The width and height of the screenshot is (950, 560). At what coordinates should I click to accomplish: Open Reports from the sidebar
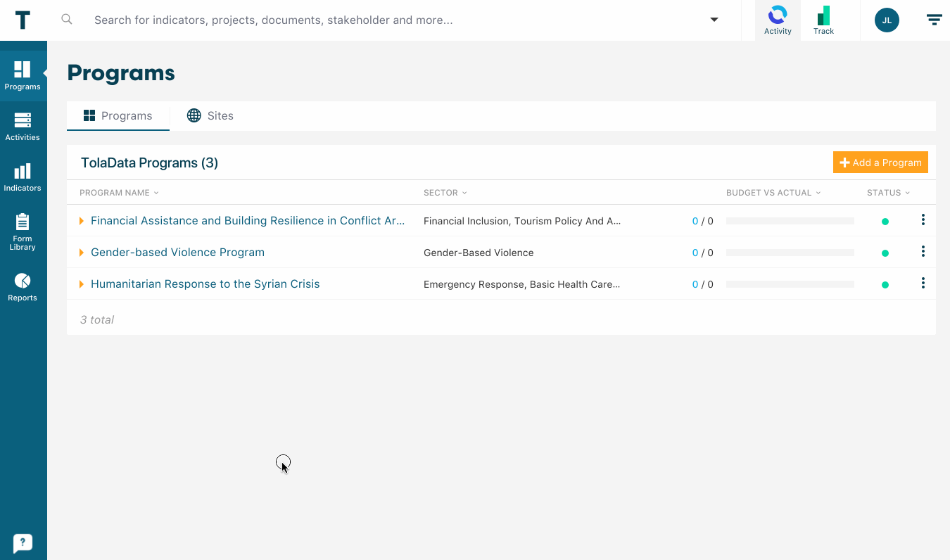(23, 287)
